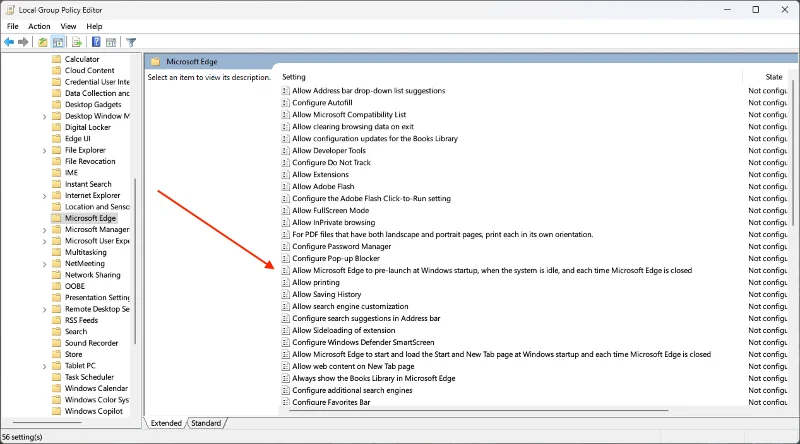Screen dimensions: 800x444
Task: Select 'Configure Password Manager' setting
Action: pos(341,246)
